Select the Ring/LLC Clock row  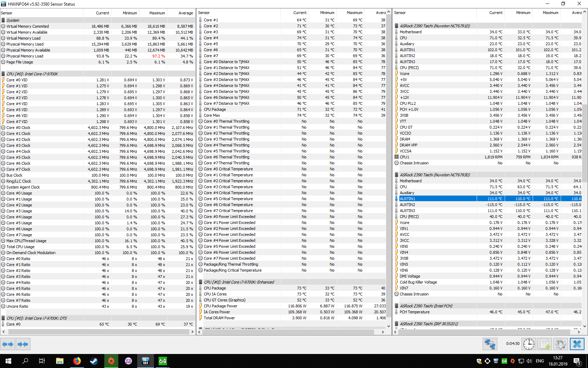[97, 181]
